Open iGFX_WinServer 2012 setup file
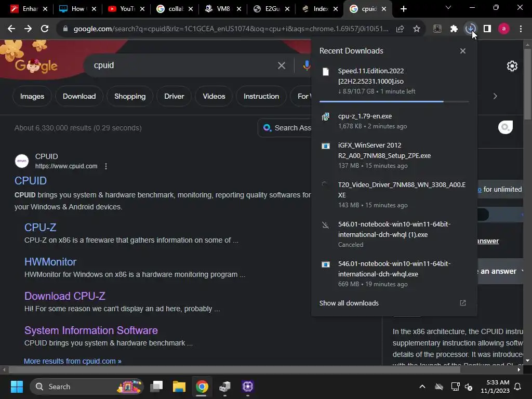 394,155
